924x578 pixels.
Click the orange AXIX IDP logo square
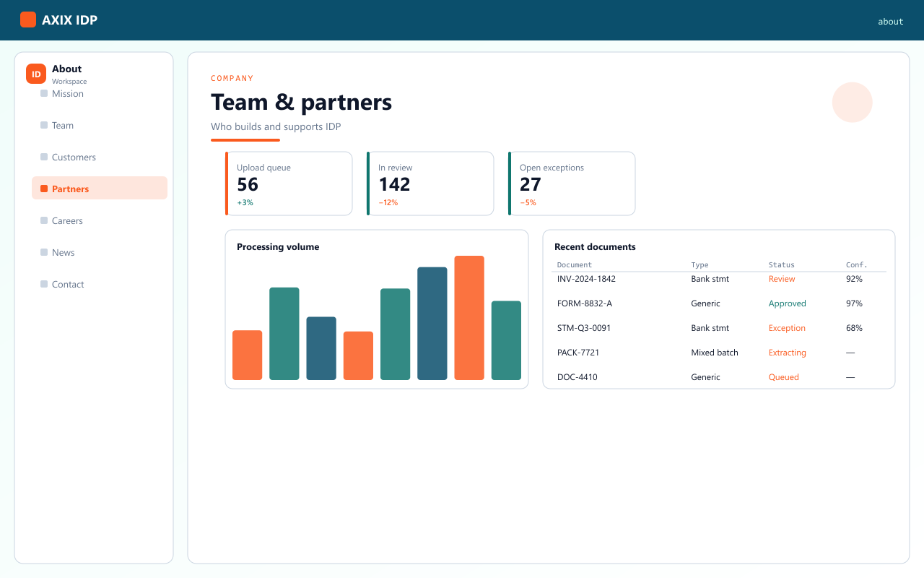[x=28, y=20]
